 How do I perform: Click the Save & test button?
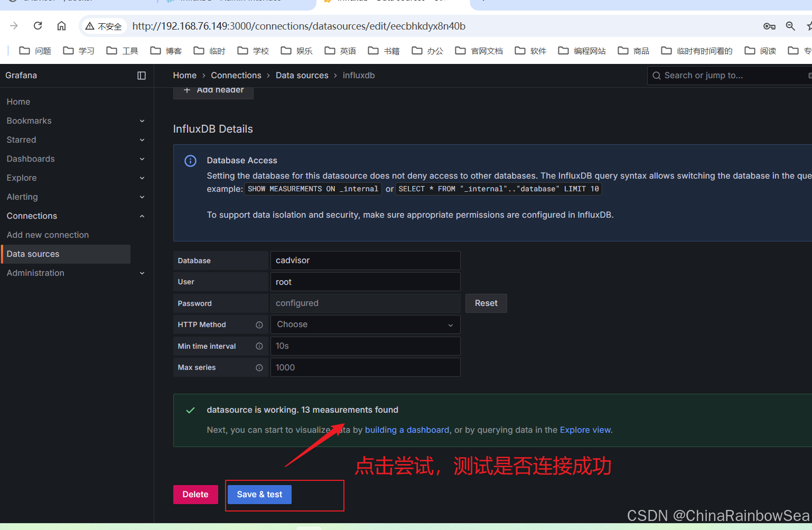coord(259,494)
